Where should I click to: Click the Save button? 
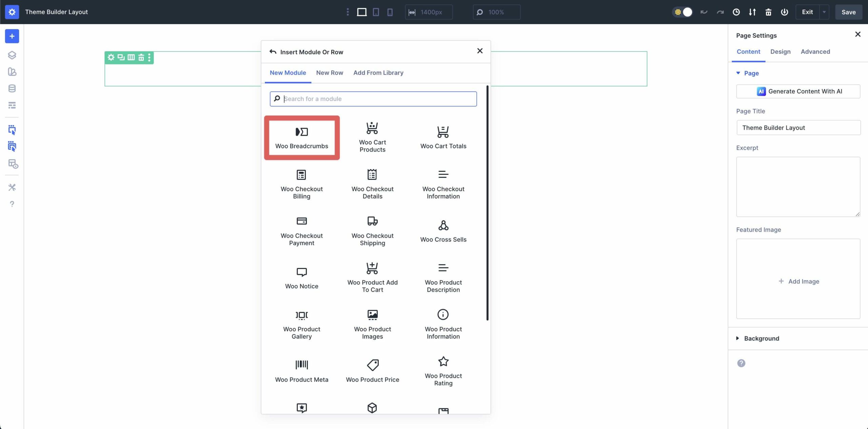tap(848, 12)
